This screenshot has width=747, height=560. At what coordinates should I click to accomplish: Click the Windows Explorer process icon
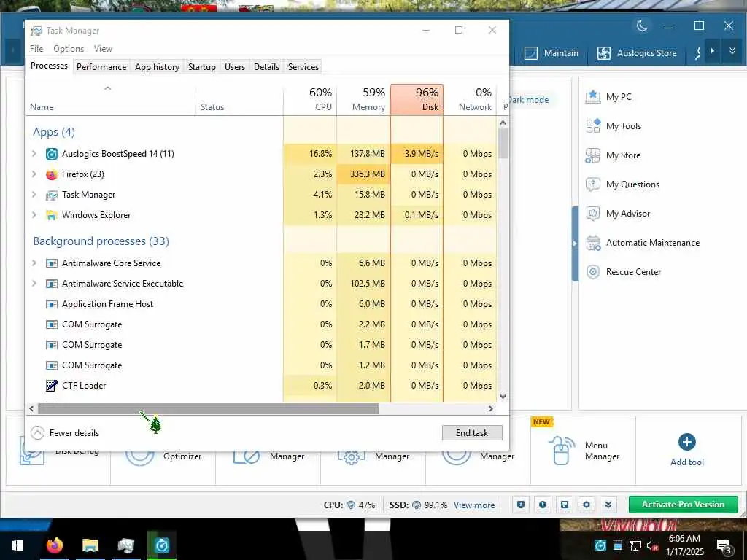52,215
